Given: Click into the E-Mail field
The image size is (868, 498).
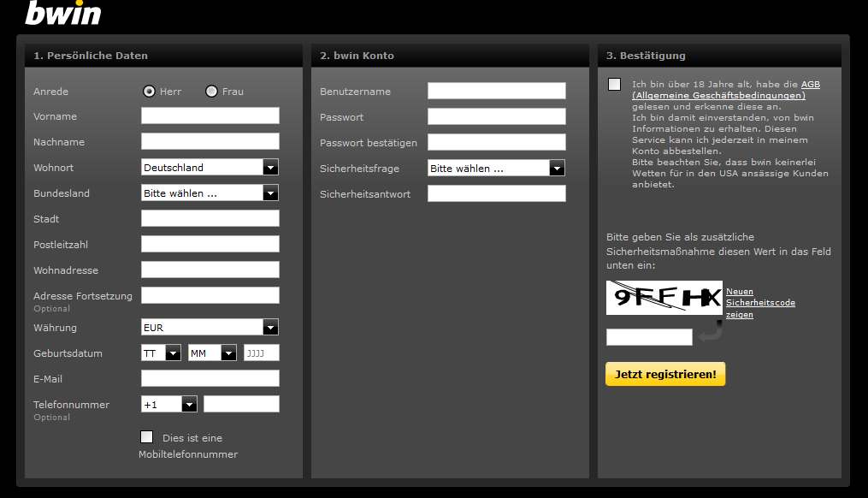Looking at the screenshot, I should click(210, 378).
